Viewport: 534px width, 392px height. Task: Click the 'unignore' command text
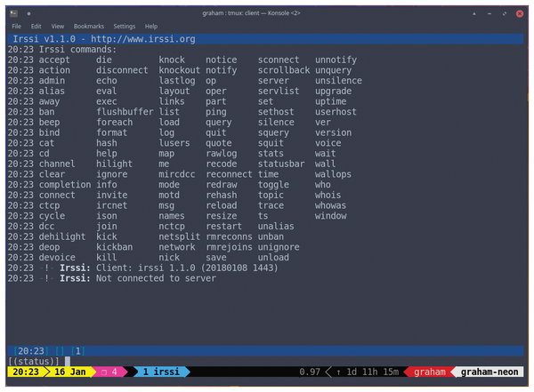click(x=279, y=247)
